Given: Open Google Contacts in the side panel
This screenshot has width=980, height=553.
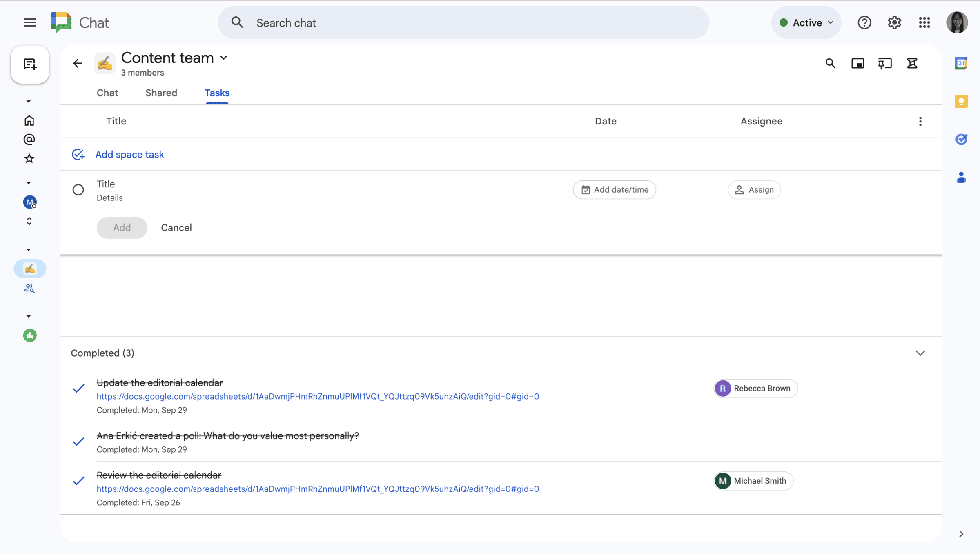Looking at the screenshot, I should 961,177.
